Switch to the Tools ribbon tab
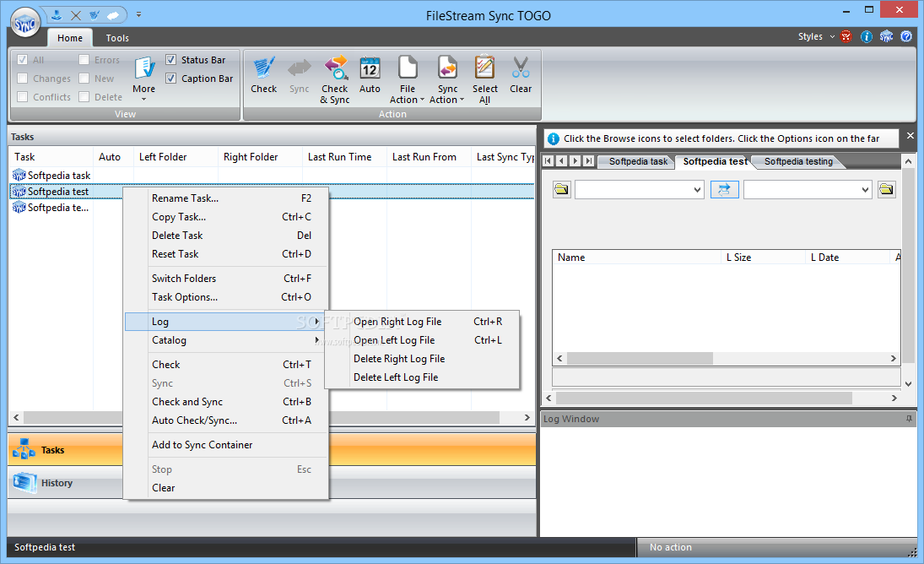This screenshot has width=924, height=564. [x=117, y=38]
